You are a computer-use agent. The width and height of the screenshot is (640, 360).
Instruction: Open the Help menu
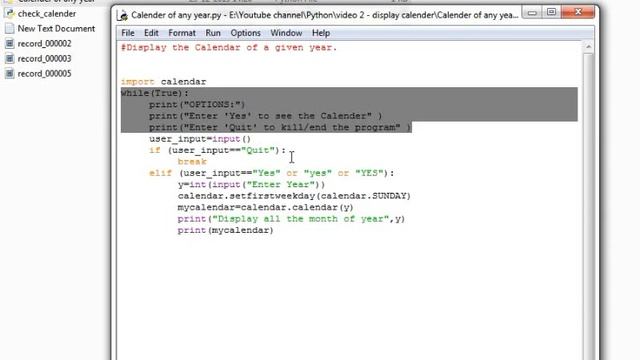(x=321, y=33)
